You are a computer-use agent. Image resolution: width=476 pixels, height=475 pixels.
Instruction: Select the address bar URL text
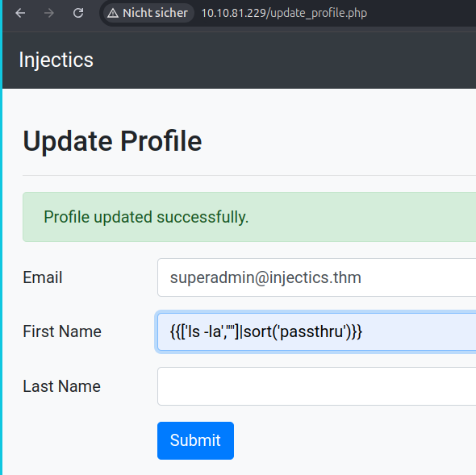click(x=284, y=13)
